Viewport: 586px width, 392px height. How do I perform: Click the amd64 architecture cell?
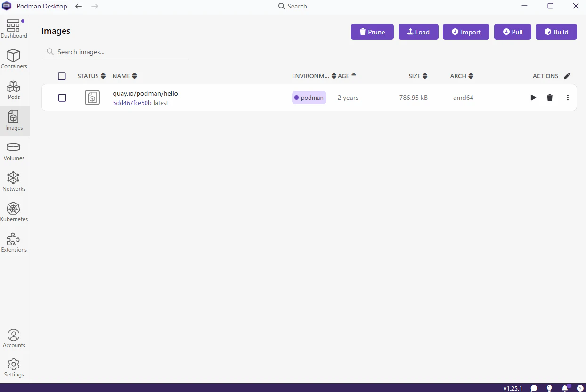click(x=463, y=98)
